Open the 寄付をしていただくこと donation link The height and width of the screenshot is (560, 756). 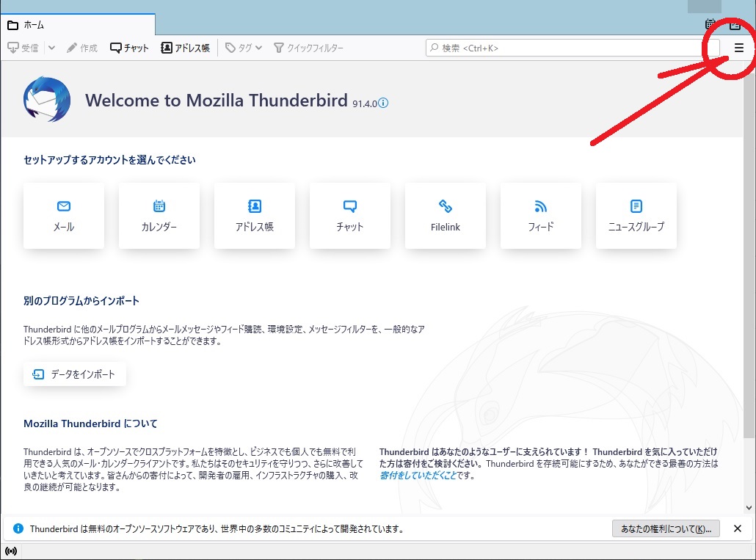417,476
